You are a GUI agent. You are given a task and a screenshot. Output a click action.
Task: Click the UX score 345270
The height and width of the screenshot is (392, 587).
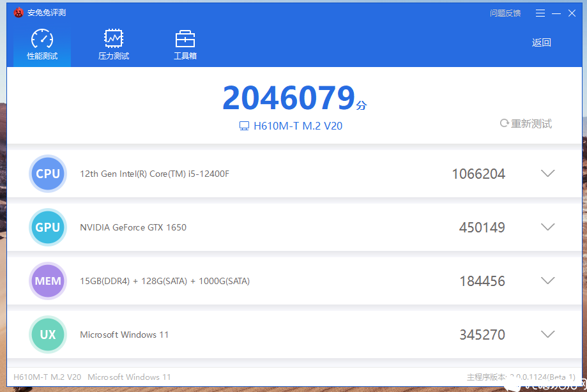[x=482, y=335]
